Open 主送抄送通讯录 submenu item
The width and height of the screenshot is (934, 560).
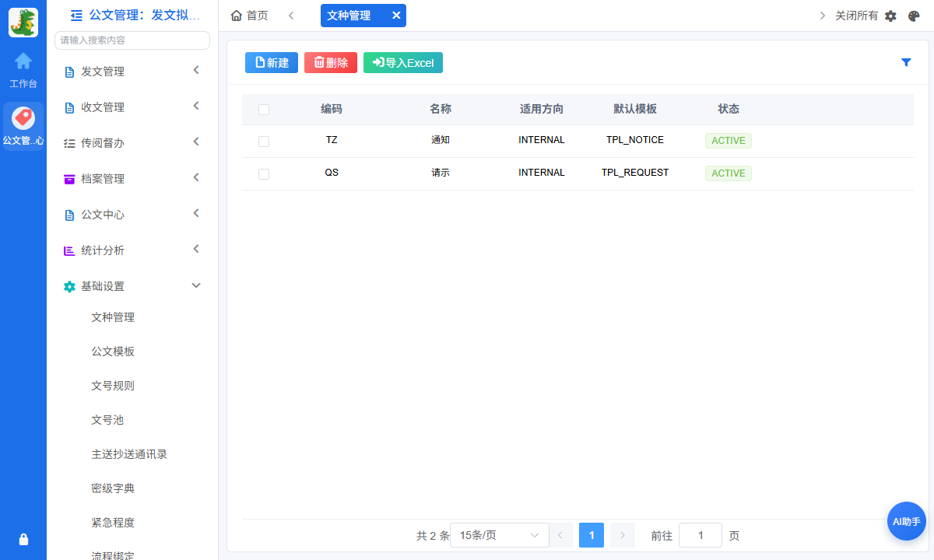pos(129,454)
